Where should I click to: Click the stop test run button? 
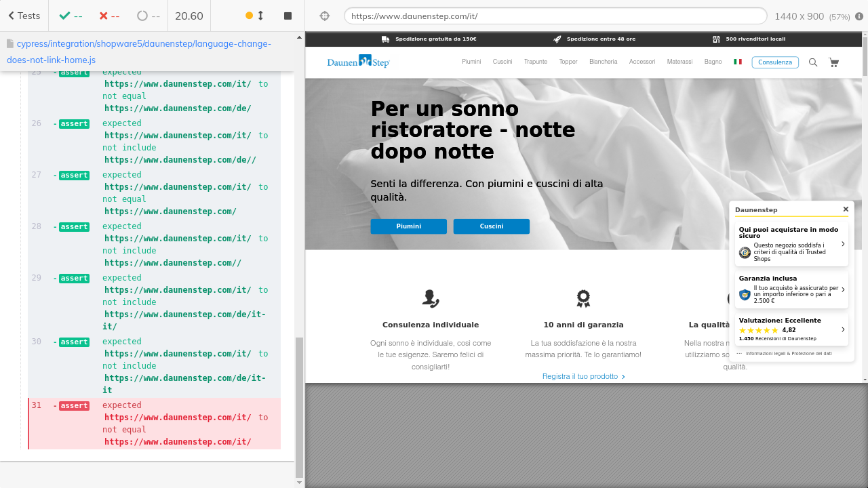[x=288, y=16]
